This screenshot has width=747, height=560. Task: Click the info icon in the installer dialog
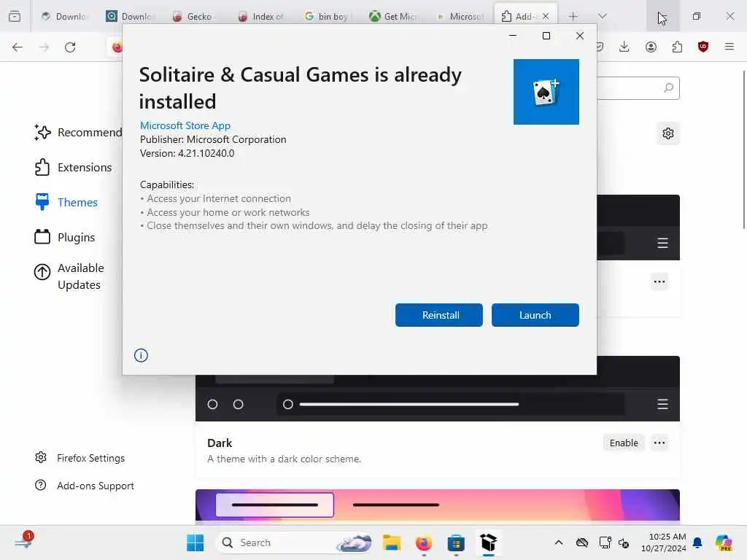coord(141,355)
